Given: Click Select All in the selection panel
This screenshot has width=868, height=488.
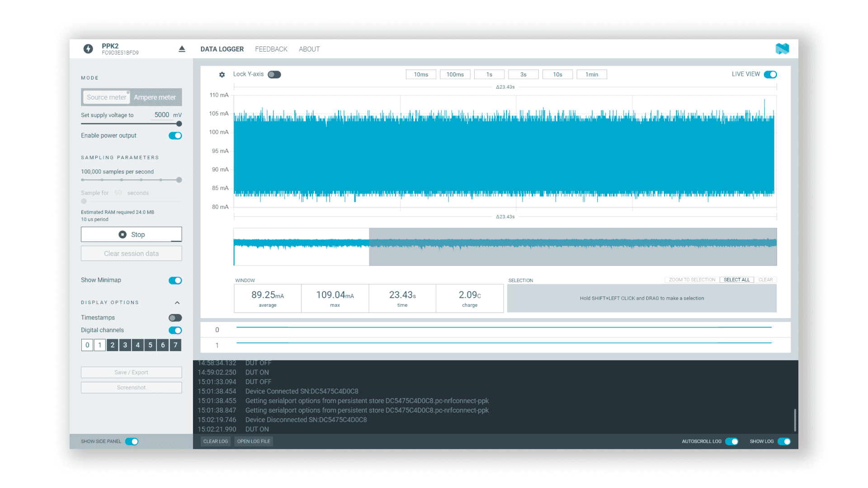Looking at the screenshot, I should 736,280.
